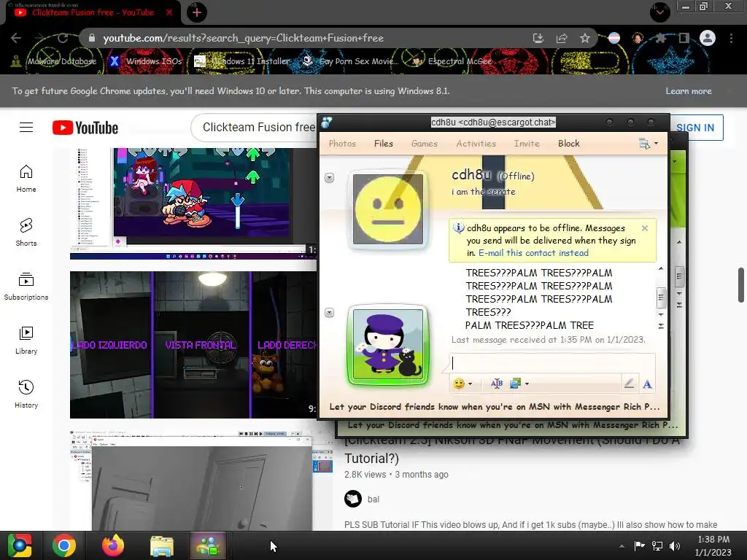
Task: Close the Clickteam Fusion free YouTube tab
Action: coord(169,13)
